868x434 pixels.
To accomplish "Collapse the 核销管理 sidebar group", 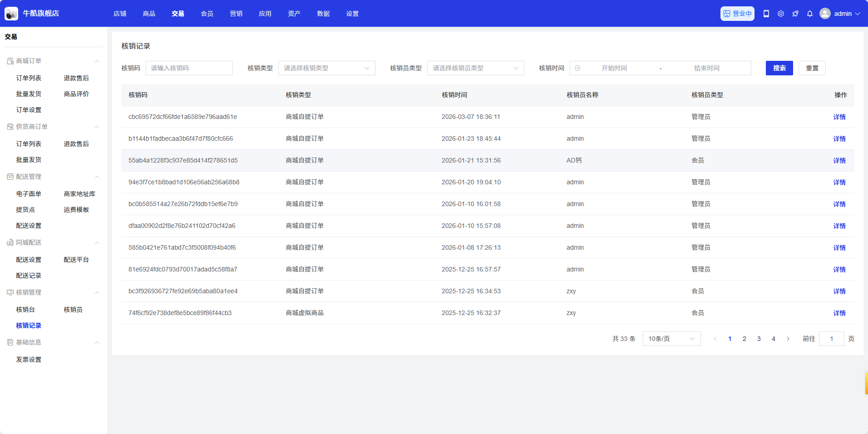I will (97, 293).
